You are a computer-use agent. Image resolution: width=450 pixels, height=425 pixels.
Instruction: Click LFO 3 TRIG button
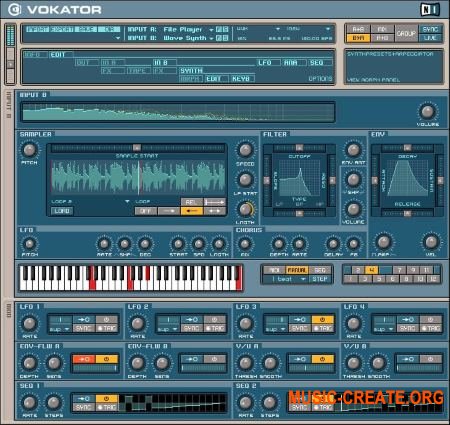coord(323,328)
